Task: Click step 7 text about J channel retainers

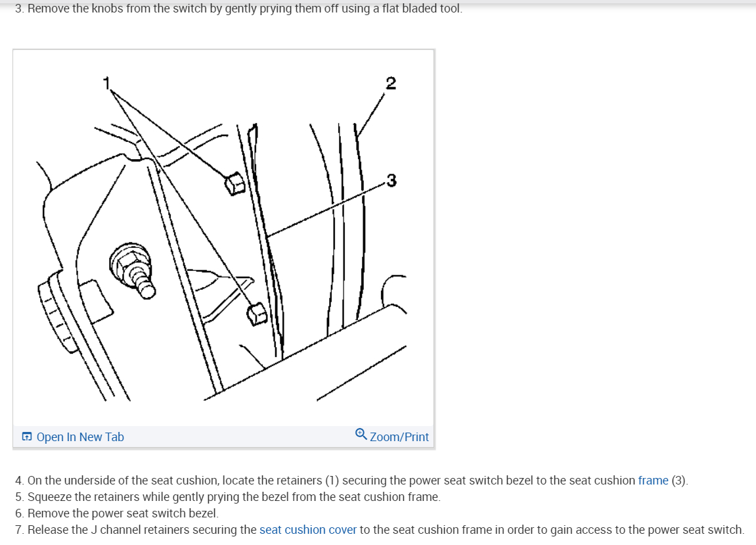Action: 380,530
